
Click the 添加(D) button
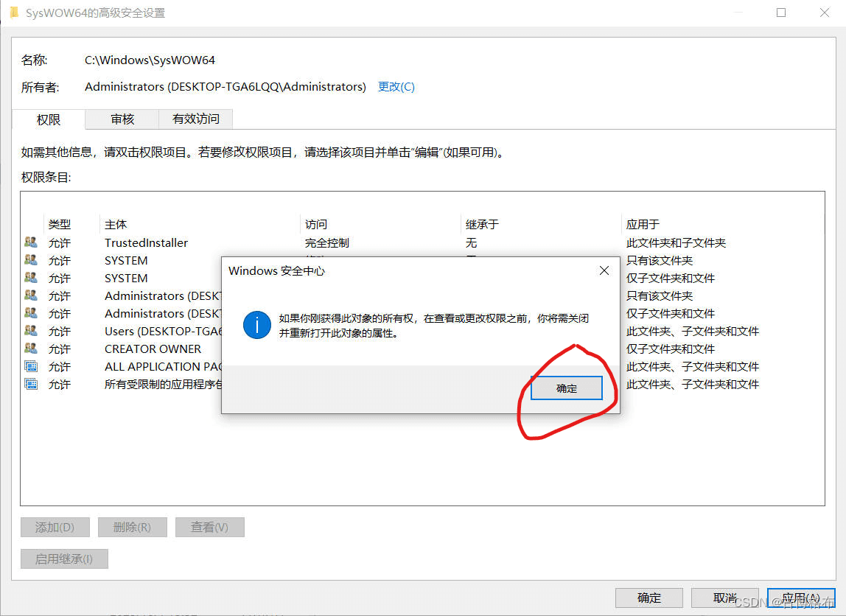coord(55,527)
